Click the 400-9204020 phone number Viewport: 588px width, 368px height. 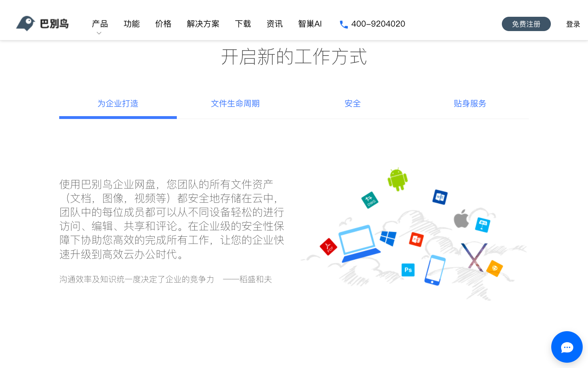378,24
